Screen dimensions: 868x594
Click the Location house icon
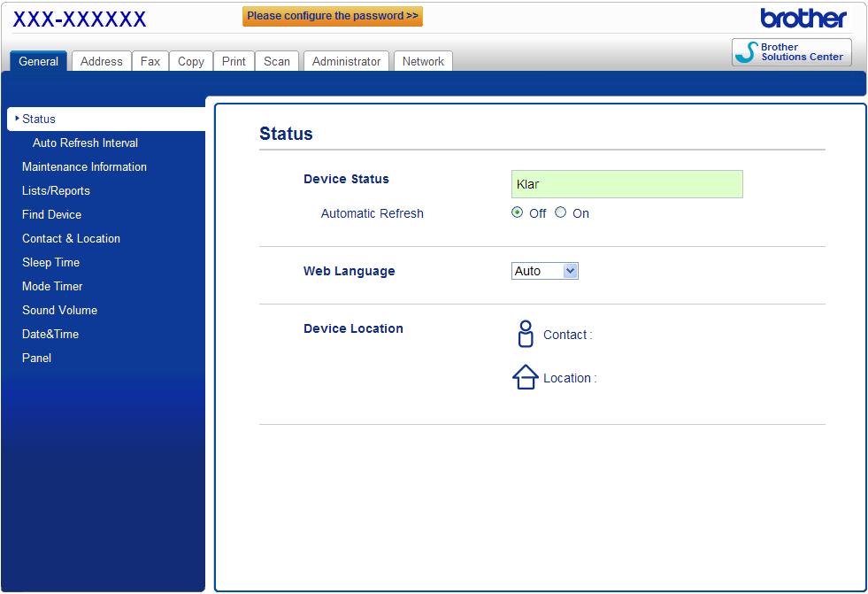[525, 377]
